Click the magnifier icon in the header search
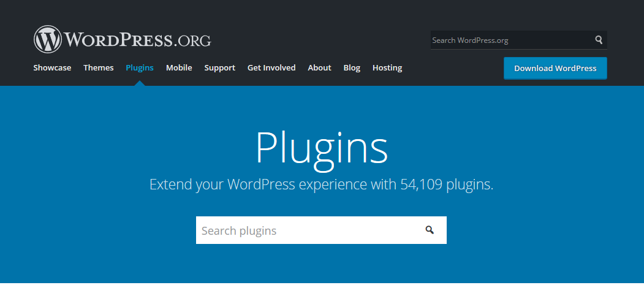Image resolution: width=644 pixels, height=285 pixels. [599, 40]
